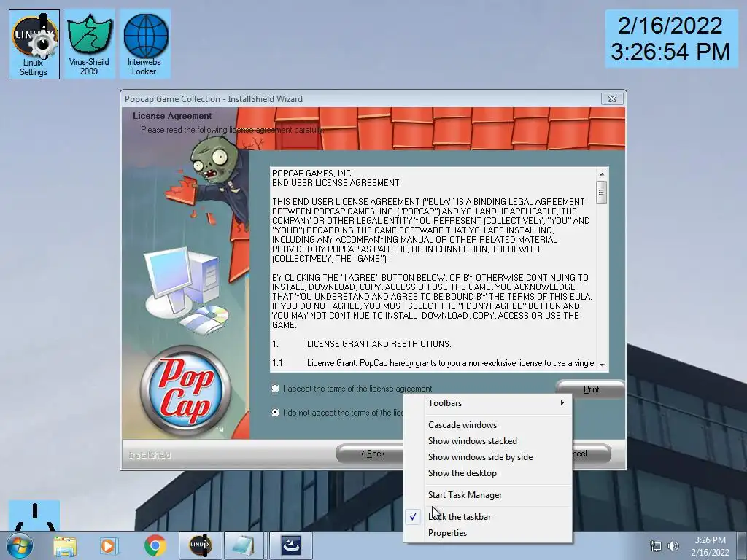Click the network tray icon

[656, 546]
